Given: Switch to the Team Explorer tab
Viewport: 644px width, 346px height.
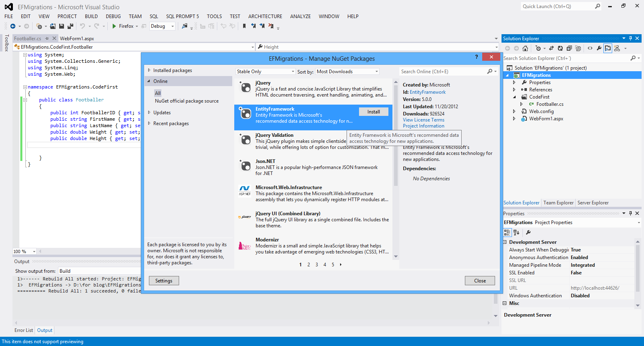Looking at the screenshot, I should tap(558, 203).
